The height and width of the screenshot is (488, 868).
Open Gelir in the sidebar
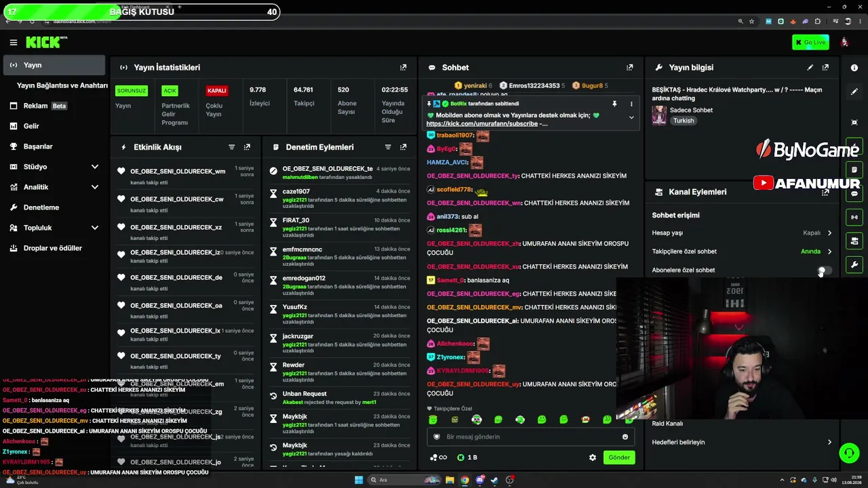pos(54,126)
